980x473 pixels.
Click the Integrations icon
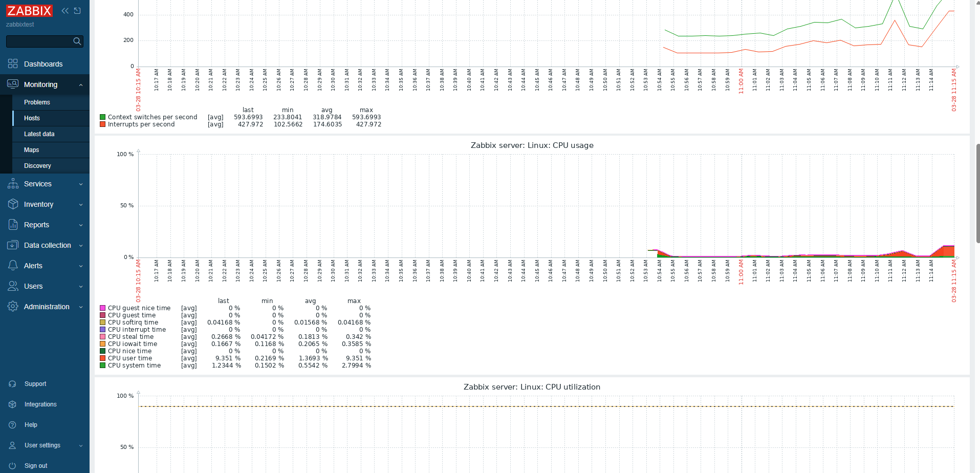coord(12,404)
